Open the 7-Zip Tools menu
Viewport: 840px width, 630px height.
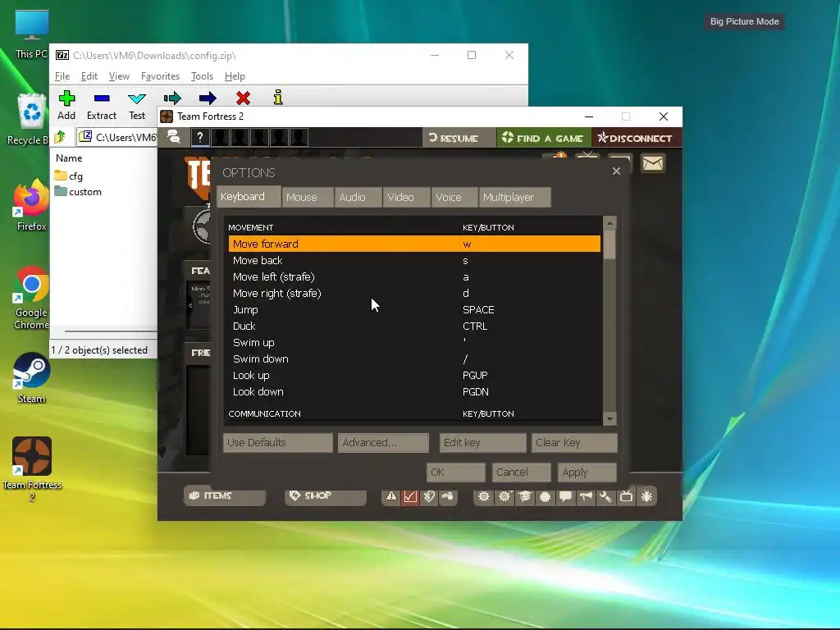(202, 76)
